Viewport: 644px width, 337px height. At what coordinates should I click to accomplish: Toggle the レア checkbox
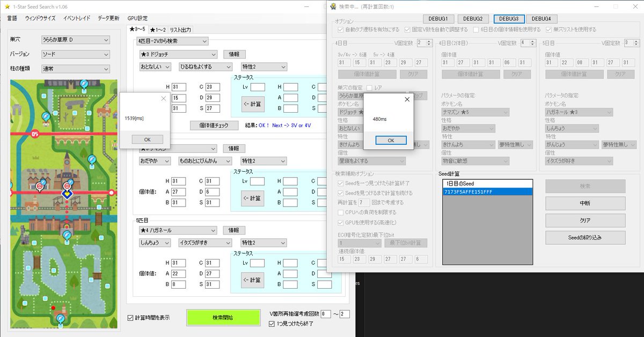pyautogui.click(x=369, y=87)
